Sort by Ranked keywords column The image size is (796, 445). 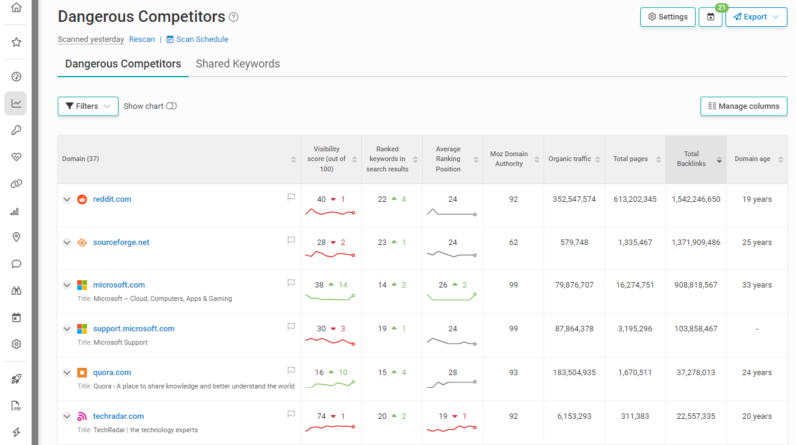(392, 159)
